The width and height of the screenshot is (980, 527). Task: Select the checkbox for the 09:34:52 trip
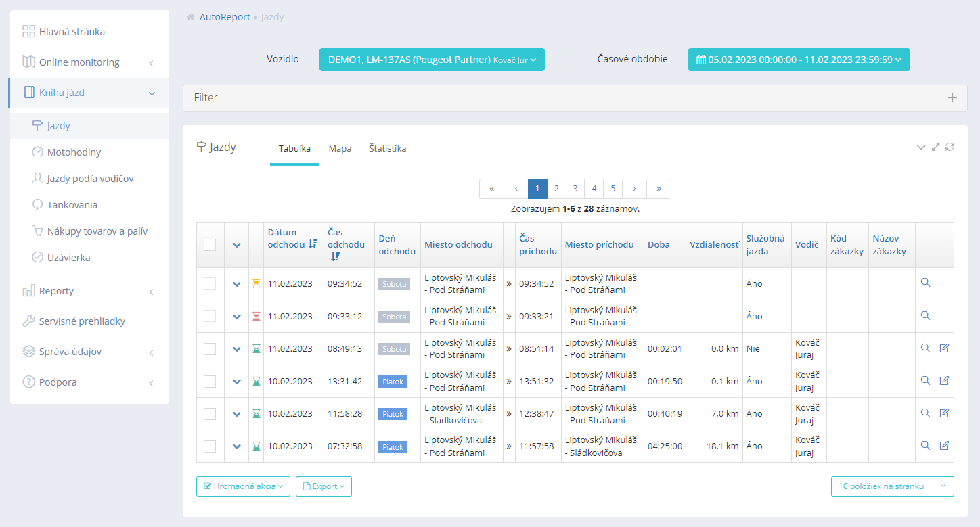click(210, 284)
